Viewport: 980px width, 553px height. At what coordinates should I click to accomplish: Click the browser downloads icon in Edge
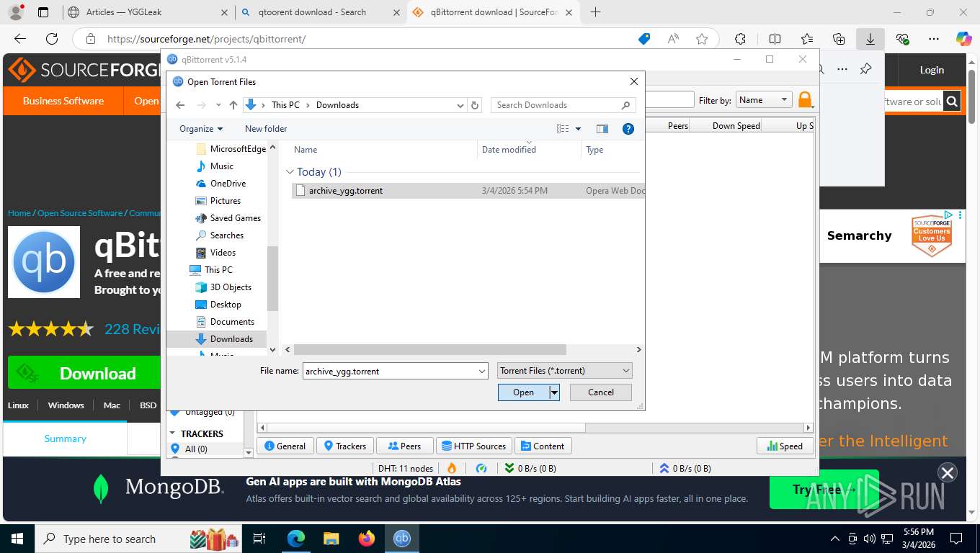(870, 39)
